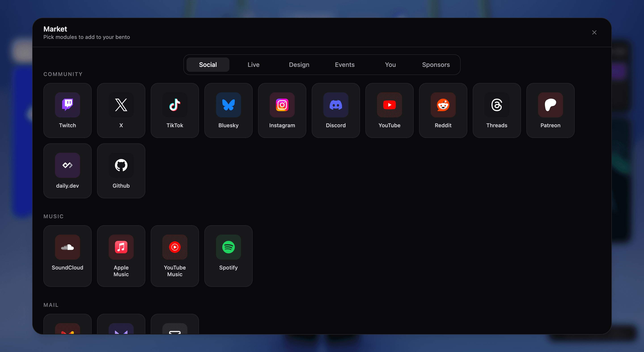Add the Twitch module
Viewport: 644px width, 352px height.
click(x=68, y=110)
